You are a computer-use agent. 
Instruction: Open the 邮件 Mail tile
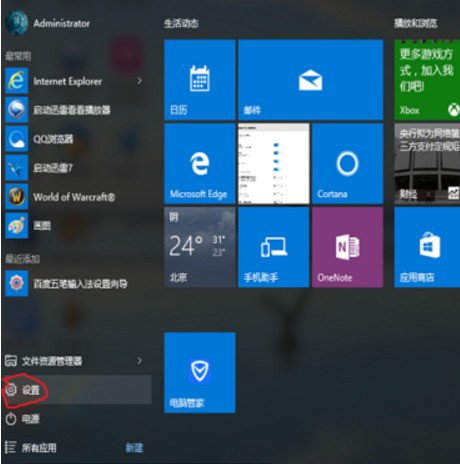click(x=311, y=80)
